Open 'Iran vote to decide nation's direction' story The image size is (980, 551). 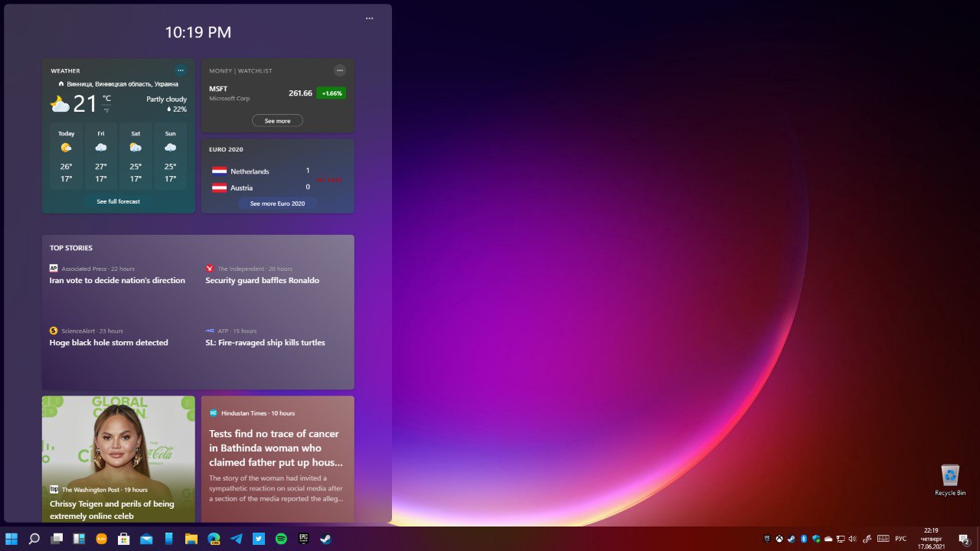point(117,280)
